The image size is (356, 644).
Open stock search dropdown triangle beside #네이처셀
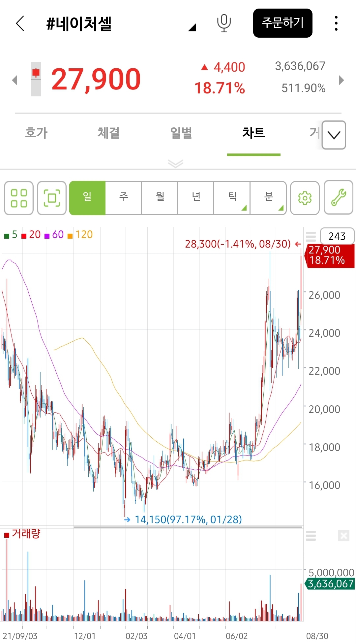coord(192,28)
